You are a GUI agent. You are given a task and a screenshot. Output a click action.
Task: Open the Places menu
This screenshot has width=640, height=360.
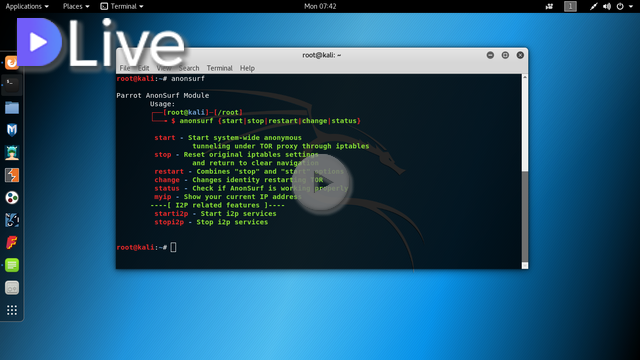click(x=76, y=6)
